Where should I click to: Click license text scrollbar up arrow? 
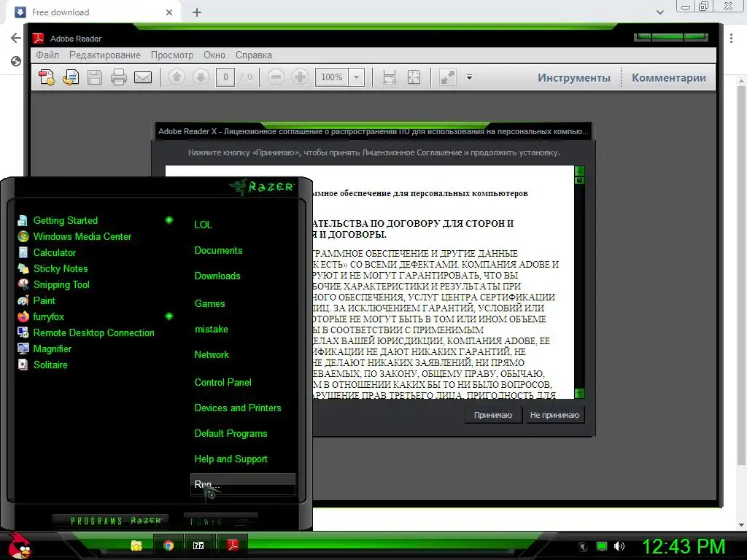point(579,171)
